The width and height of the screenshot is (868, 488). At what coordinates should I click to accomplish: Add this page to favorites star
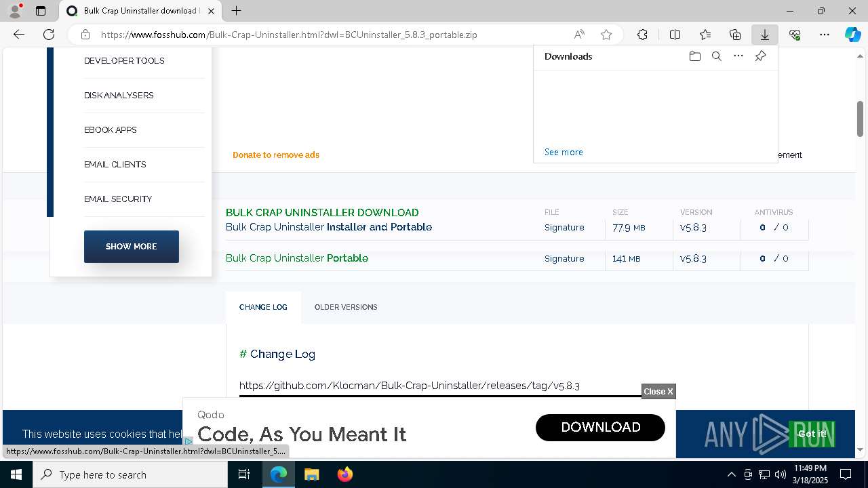tap(606, 35)
